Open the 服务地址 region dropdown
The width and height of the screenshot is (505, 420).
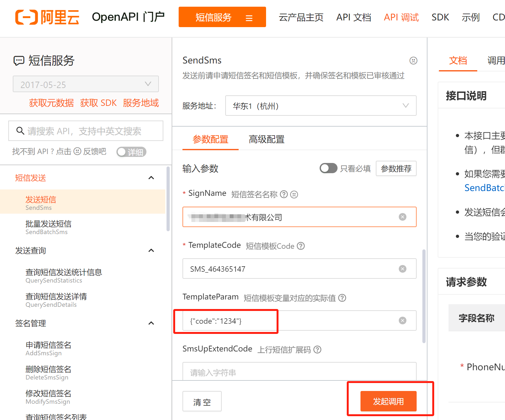[x=321, y=106]
